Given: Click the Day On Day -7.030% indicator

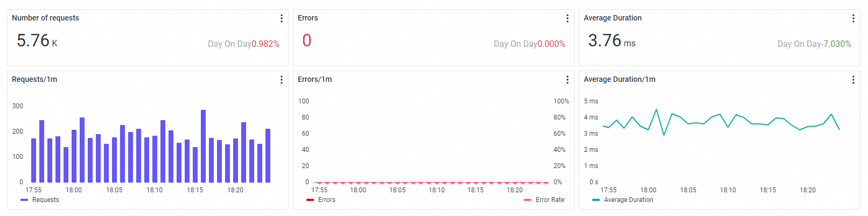Looking at the screenshot, I should (x=814, y=44).
